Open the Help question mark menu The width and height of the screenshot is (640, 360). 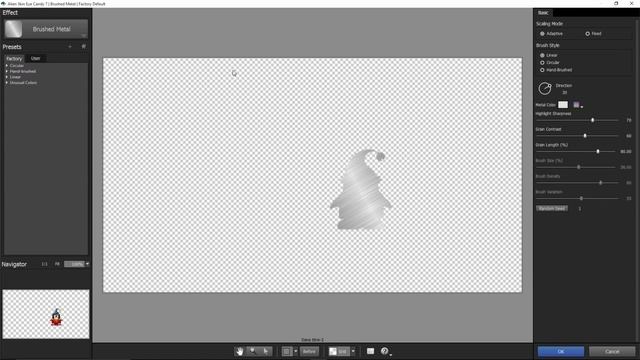coord(384,351)
